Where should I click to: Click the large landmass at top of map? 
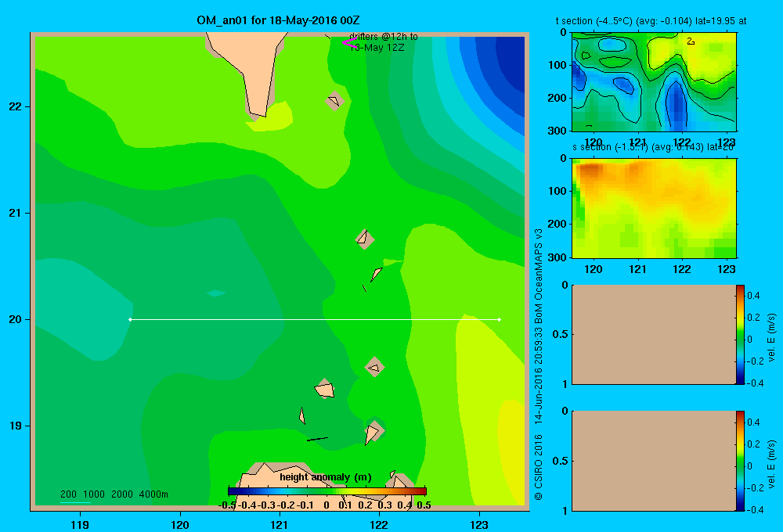(248, 70)
